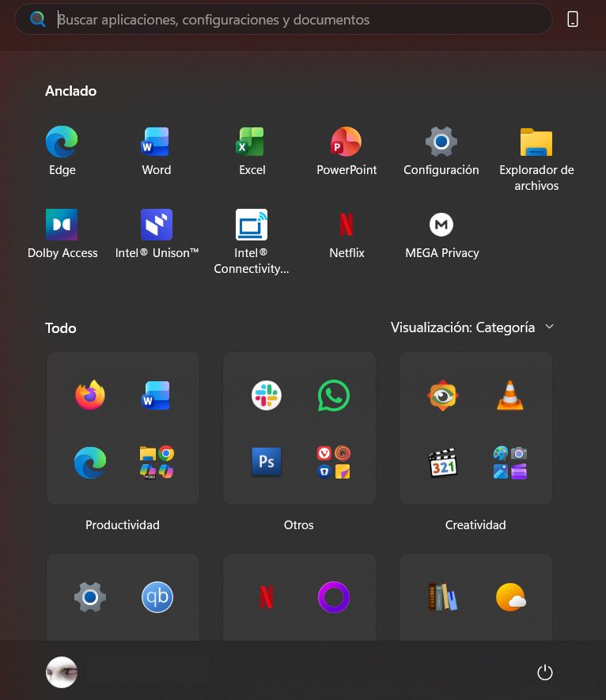Click the search box to find apps
This screenshot has height=700, width=606.
click(283, 19)
